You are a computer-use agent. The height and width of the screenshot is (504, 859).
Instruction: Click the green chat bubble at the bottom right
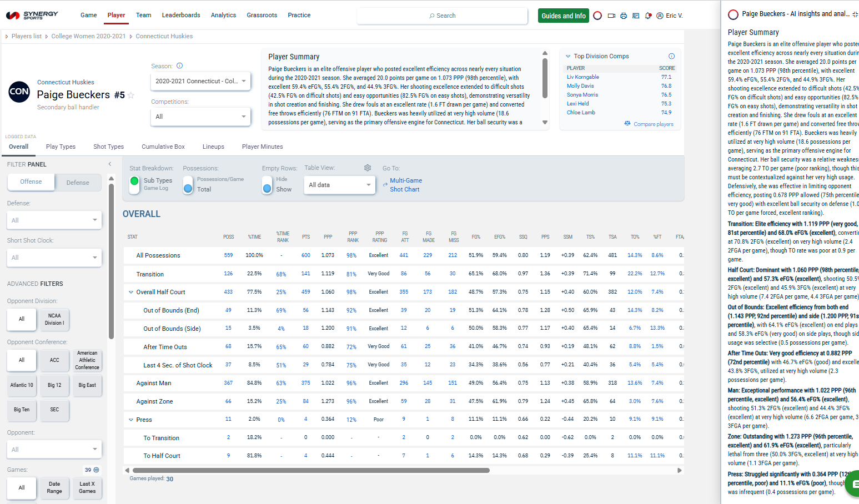click(853, 484)
